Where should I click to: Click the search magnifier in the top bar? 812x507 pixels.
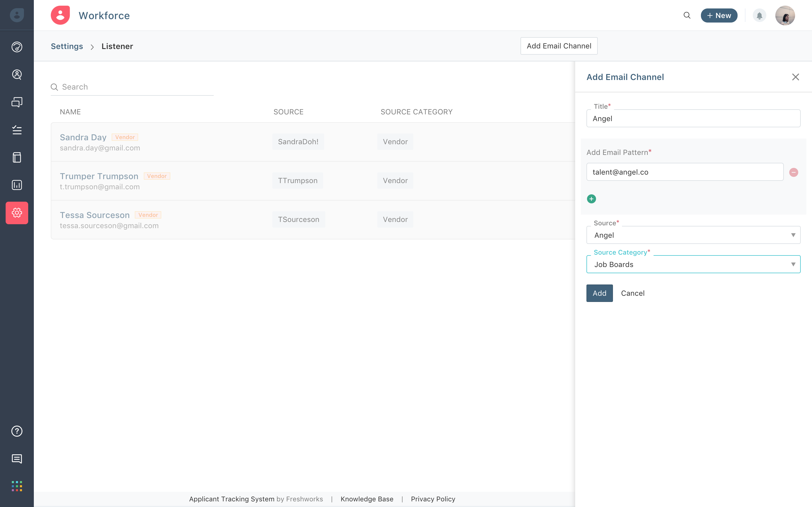[x=687, y=15]
